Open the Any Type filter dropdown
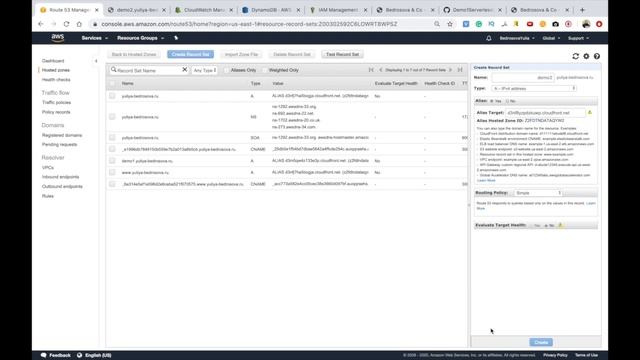Screen dimensions: 640x360 (x=204, y=70)
